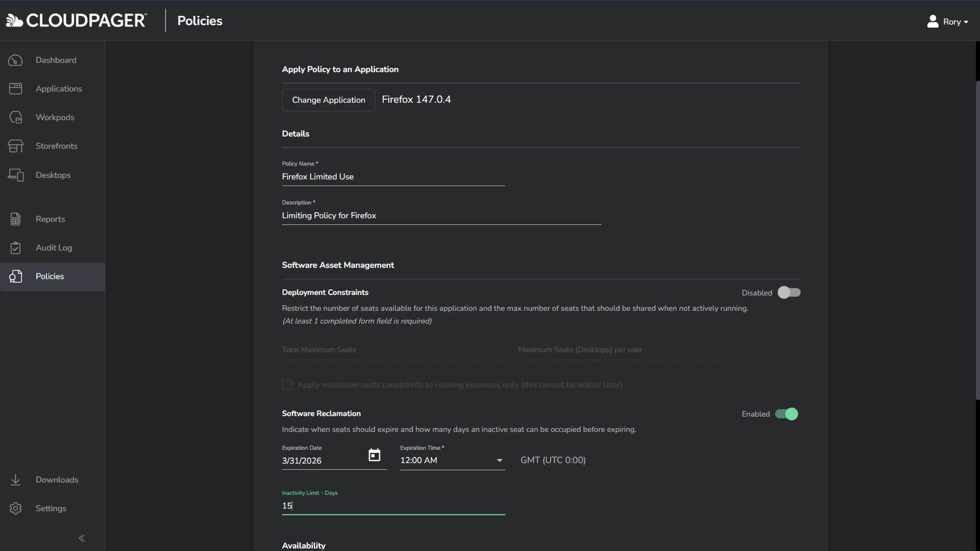This screenshot has width=980, height=551.
Task: Open Applications from the sidebar
Action: (52, 89)
